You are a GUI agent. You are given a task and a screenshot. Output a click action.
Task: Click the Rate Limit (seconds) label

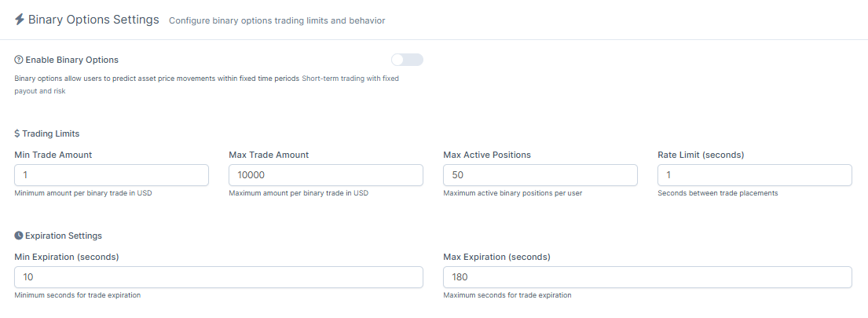pos(701,155)
